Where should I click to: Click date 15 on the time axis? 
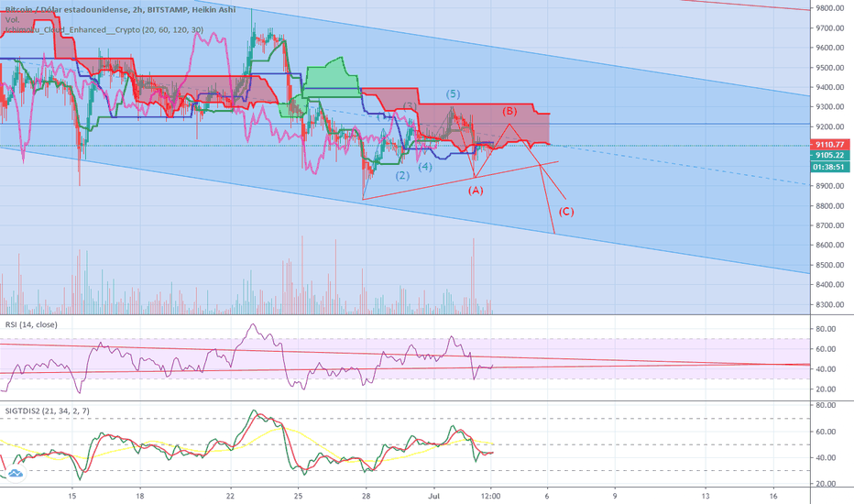pyautogui.click(x=71, y=496)
